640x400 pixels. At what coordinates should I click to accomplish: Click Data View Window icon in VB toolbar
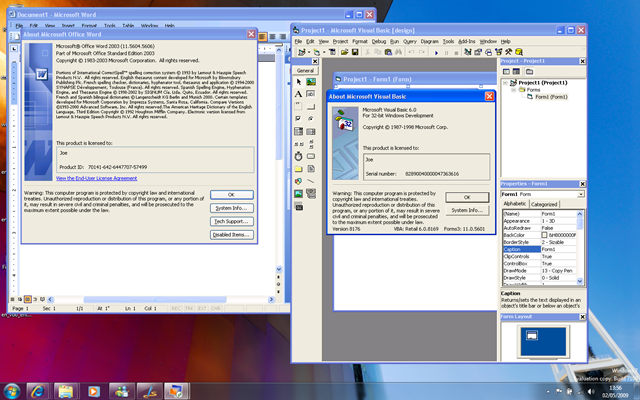[518, 52]
